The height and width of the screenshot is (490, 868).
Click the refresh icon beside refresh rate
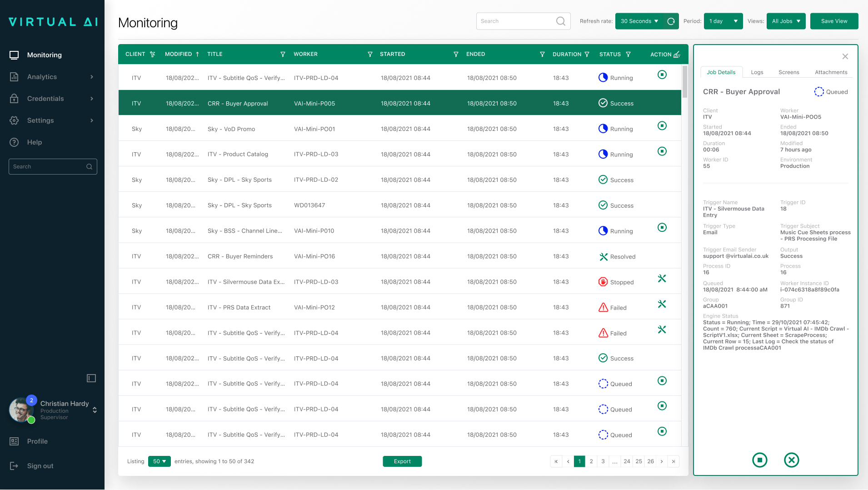671,21
